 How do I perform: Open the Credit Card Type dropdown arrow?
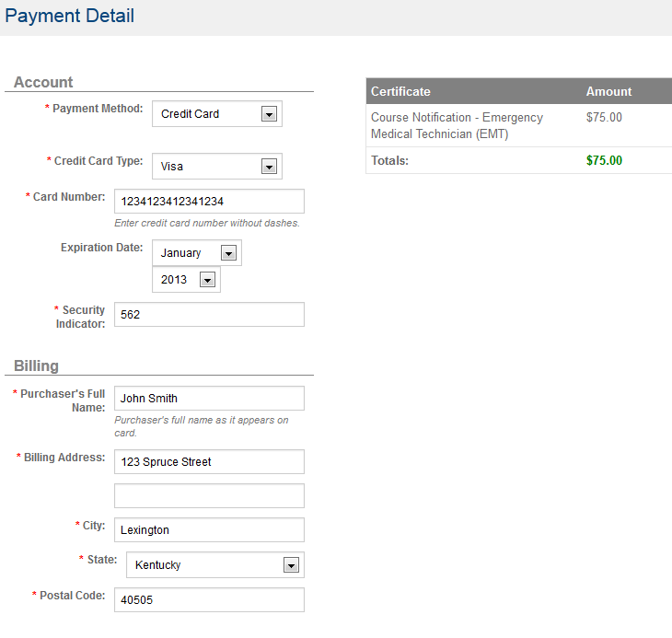coord(269,167)
